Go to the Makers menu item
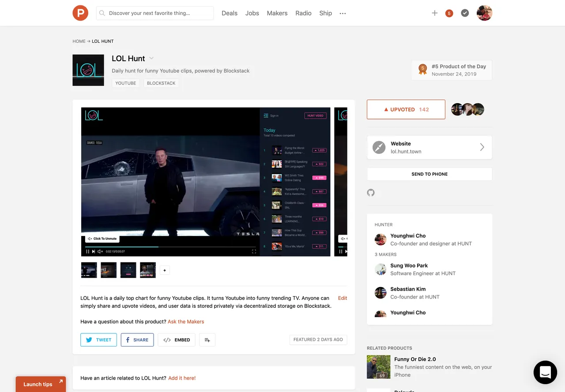The width and height of the screenshot is (565, 392). pos(277,13)
